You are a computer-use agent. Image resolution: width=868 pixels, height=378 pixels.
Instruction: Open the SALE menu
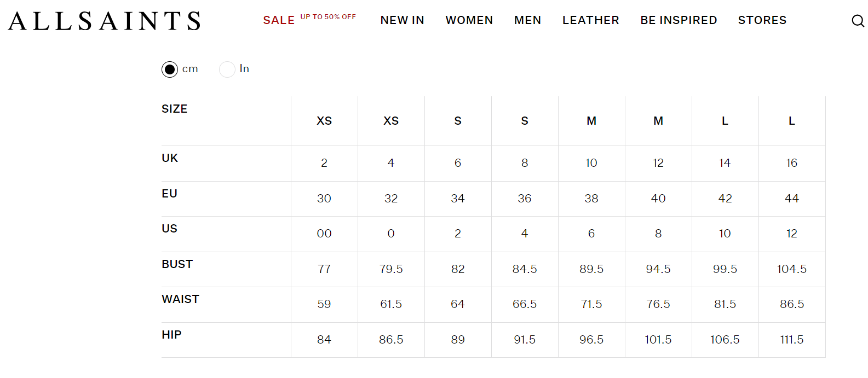pyautogui.click(x=279, y=20)
